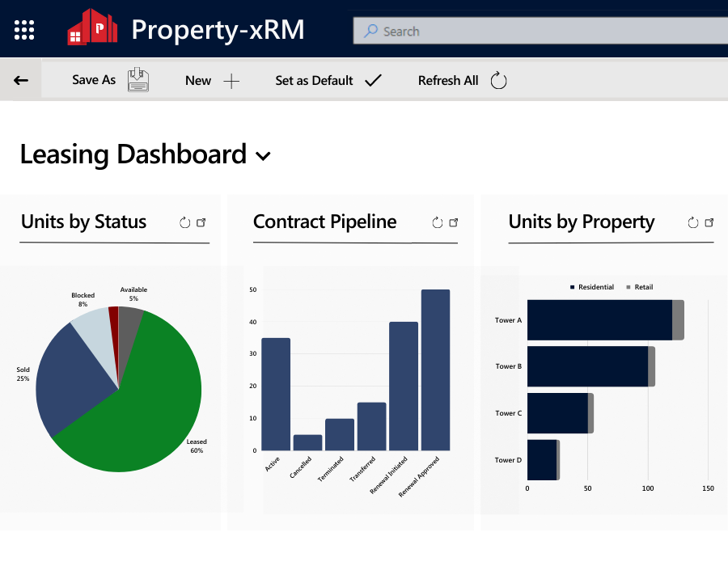Click in the Search box

pos(540,31)
